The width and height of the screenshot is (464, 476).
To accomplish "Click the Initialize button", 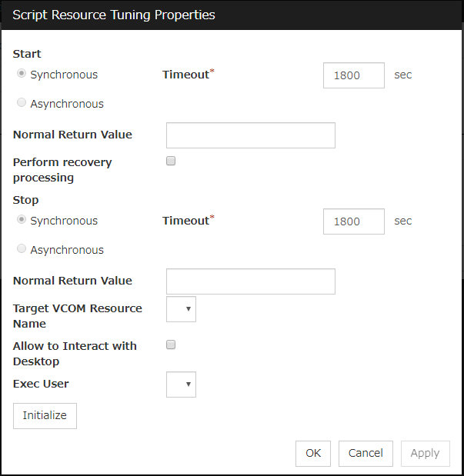I will 45,416.
